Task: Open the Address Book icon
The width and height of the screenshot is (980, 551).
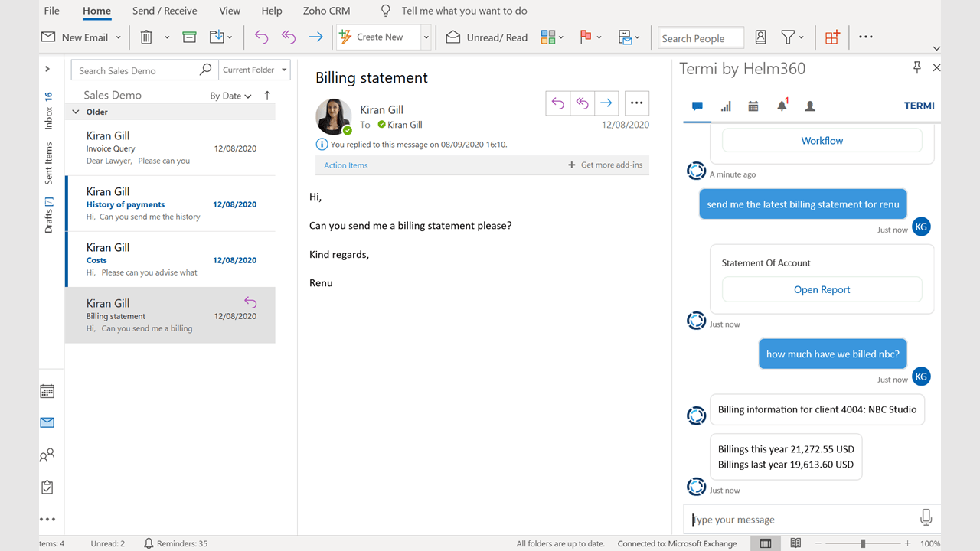Action: [x=760, y=37]
